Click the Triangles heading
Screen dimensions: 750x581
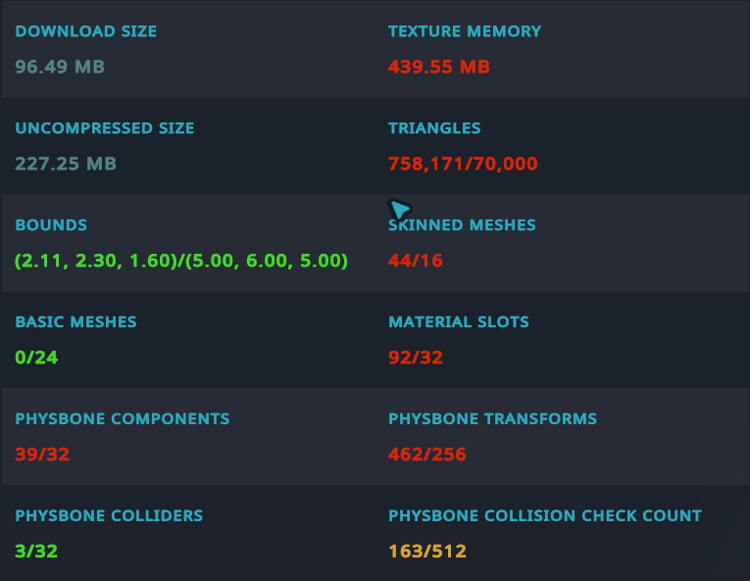tap(434, 128)
